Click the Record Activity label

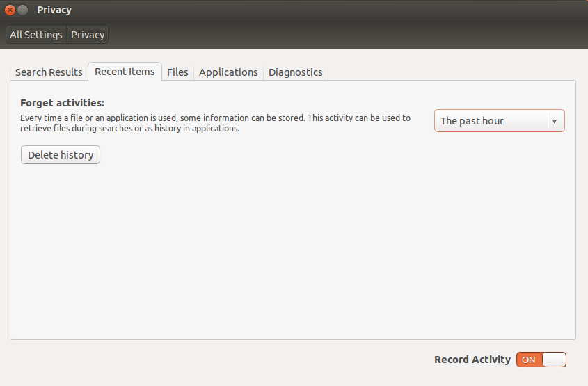[x=472, y=360]
